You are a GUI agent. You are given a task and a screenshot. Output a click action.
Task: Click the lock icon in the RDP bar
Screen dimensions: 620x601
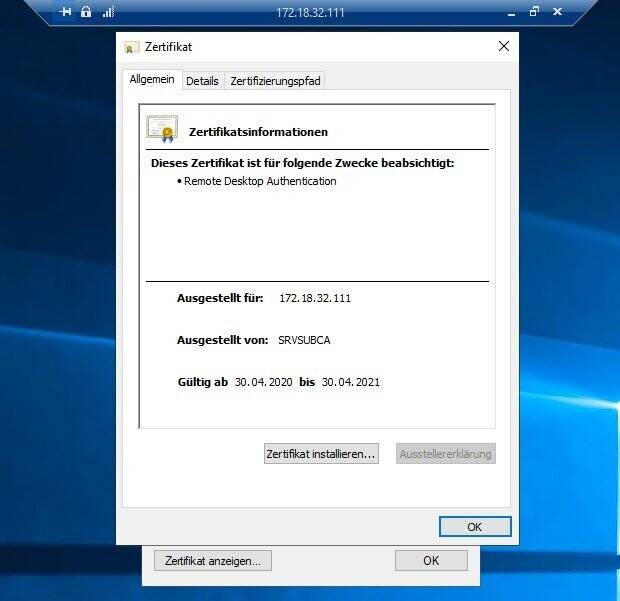point(86,12)
